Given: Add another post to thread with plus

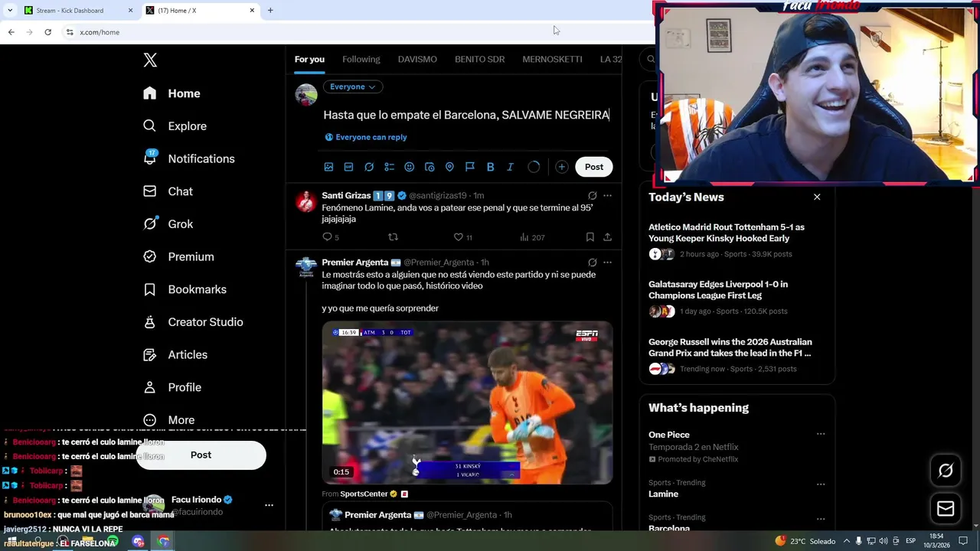Looking at the screenshot, I should point(561,167).
